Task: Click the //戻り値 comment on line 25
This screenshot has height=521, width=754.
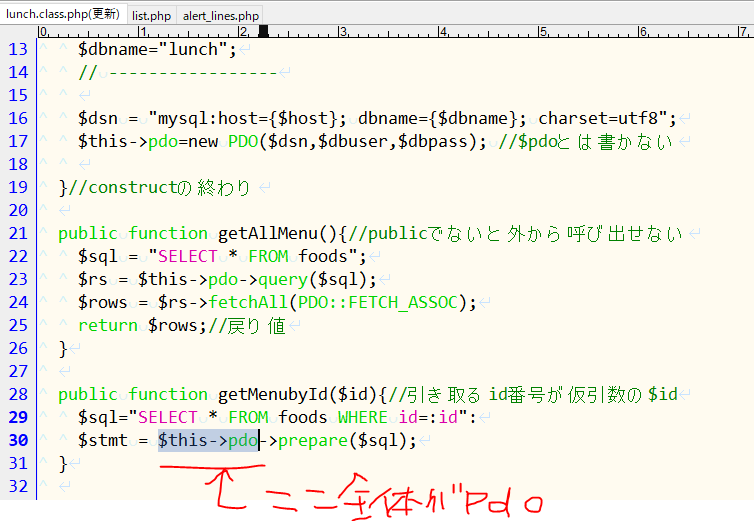Action: 247,326
